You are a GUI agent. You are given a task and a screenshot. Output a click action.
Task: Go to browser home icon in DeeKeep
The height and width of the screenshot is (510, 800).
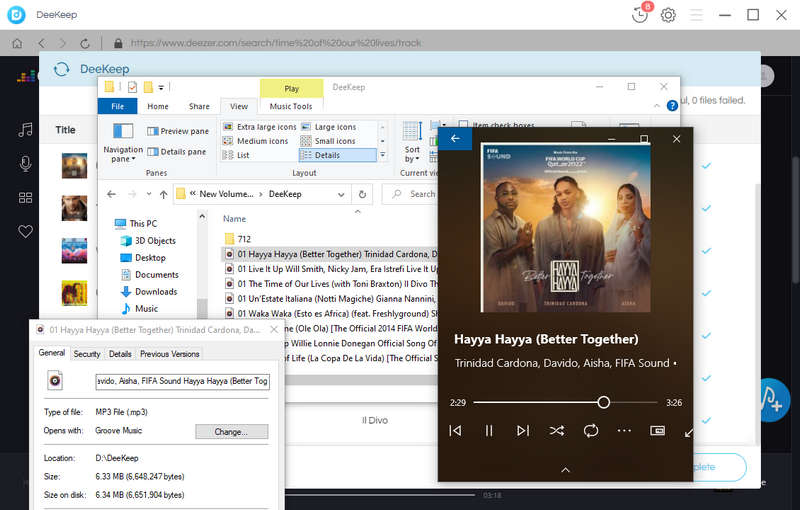point(17,43)
